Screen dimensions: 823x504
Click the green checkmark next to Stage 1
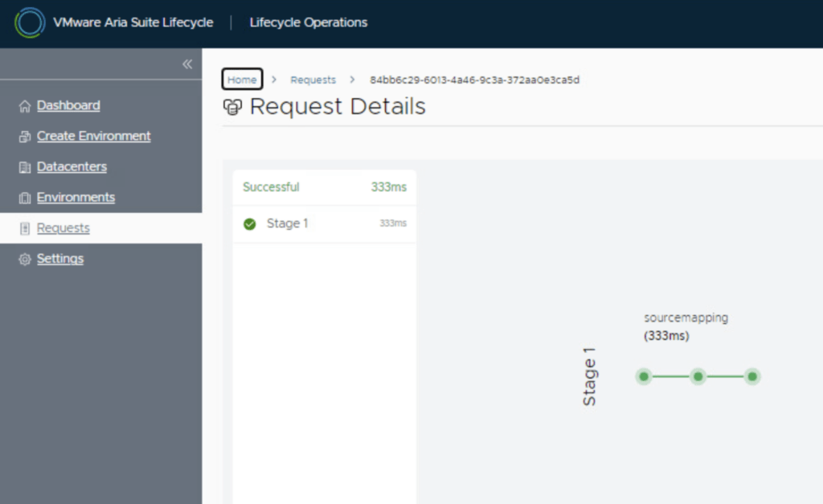point(250,224)
